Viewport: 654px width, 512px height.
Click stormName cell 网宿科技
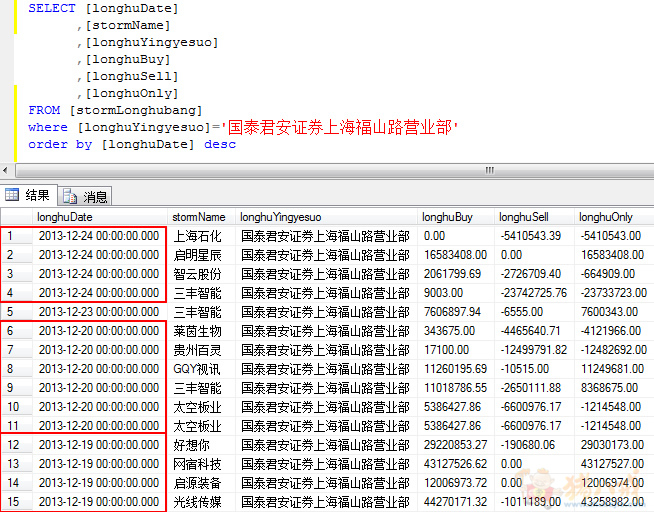pos(197,464)
